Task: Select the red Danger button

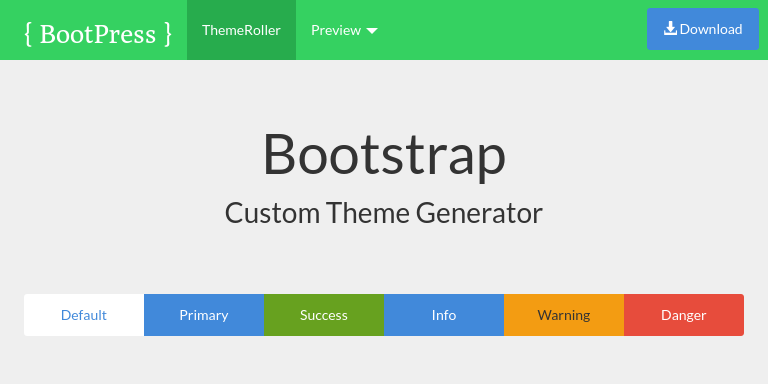Action: (684, 315)
